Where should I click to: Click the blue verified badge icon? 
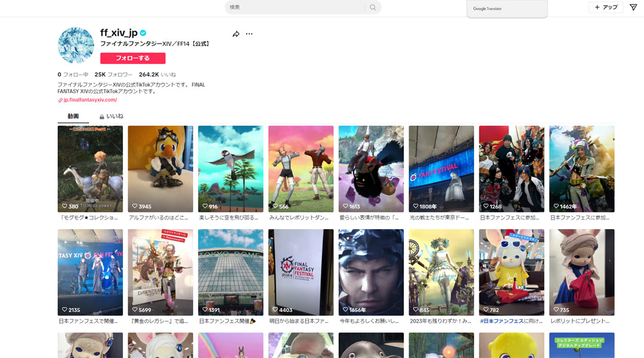(x=143, y=33)
